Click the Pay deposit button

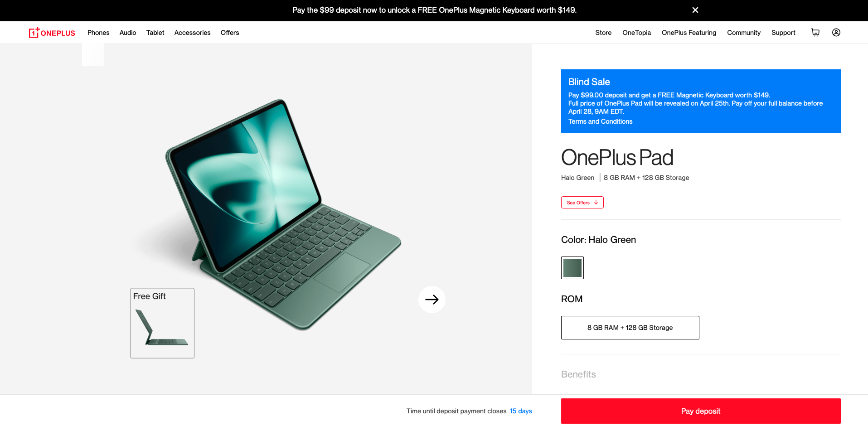tap(701, 411)
